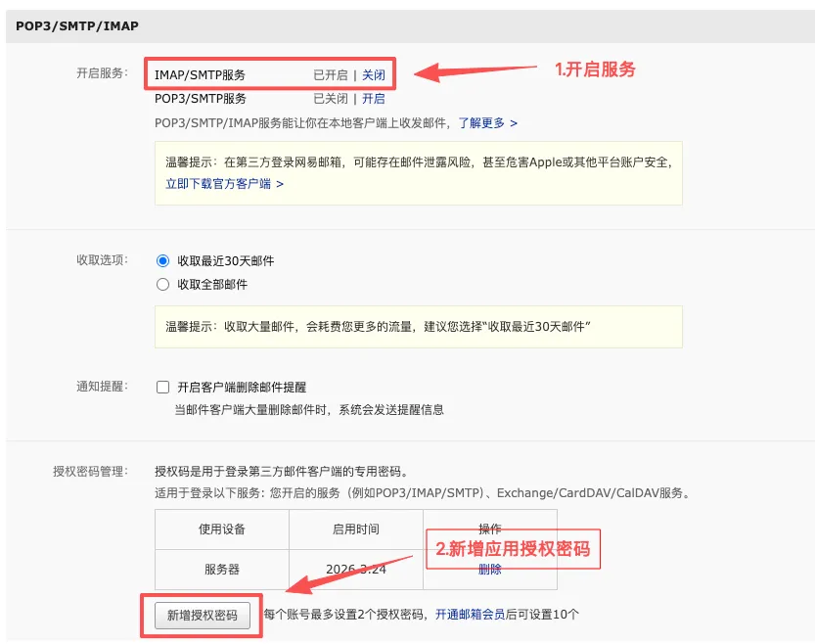Click 开启 link for POP3/SMTP服务

pyautogui.click(x=373, y=99)
